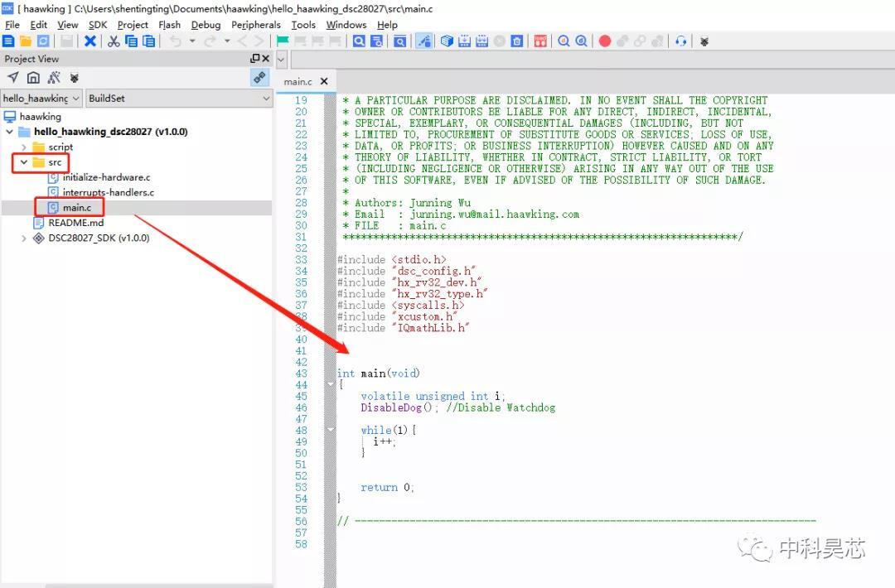
Task: Click the paper-plane navigate icon in Project View
Action: 13,77
